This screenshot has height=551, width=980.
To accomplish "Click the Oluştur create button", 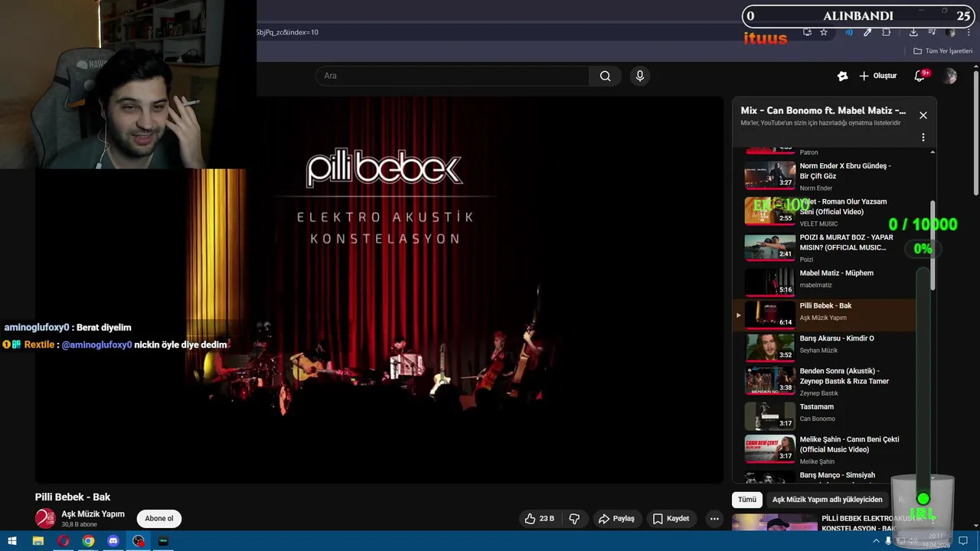I will [x=878, y=76].
